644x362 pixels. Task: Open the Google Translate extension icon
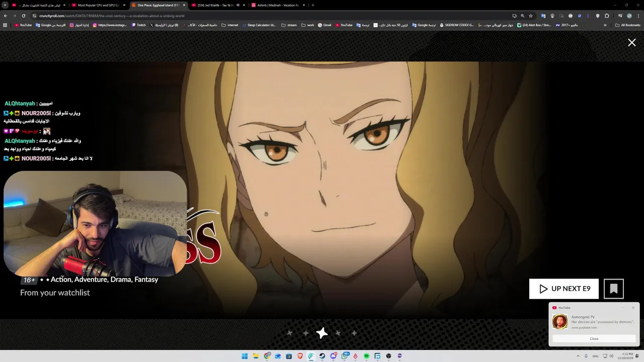[x=543, y=16]
